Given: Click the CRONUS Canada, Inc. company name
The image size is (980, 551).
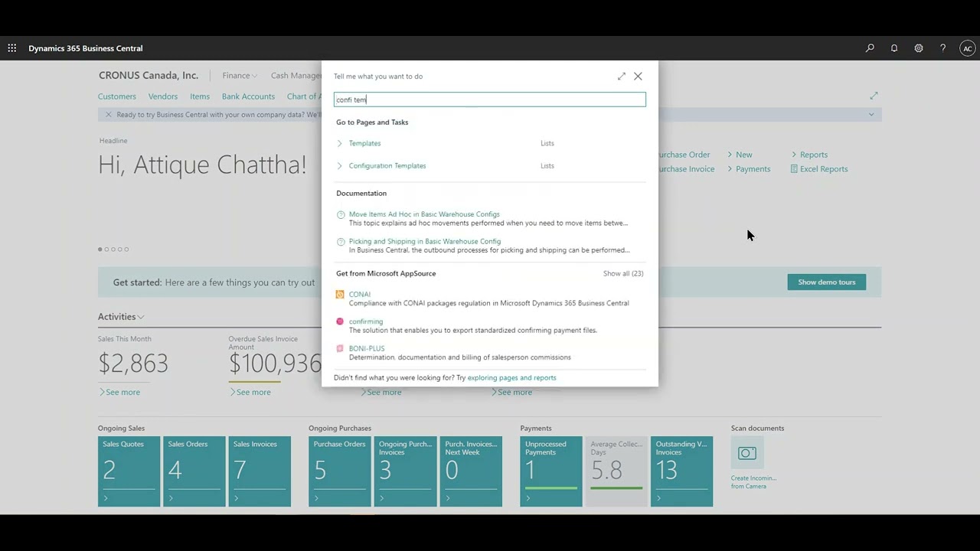Looking at the screenshot, I should click(x=149, y=76).
